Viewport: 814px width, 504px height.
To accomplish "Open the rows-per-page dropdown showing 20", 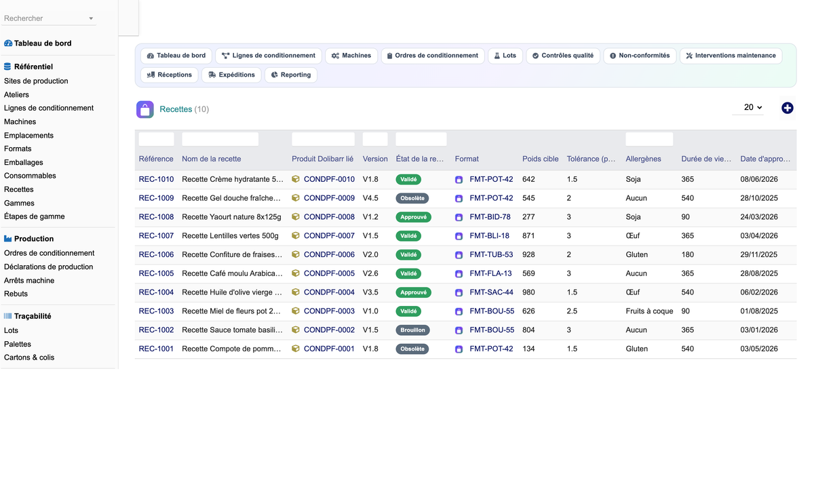I will [x=748, y=107].
